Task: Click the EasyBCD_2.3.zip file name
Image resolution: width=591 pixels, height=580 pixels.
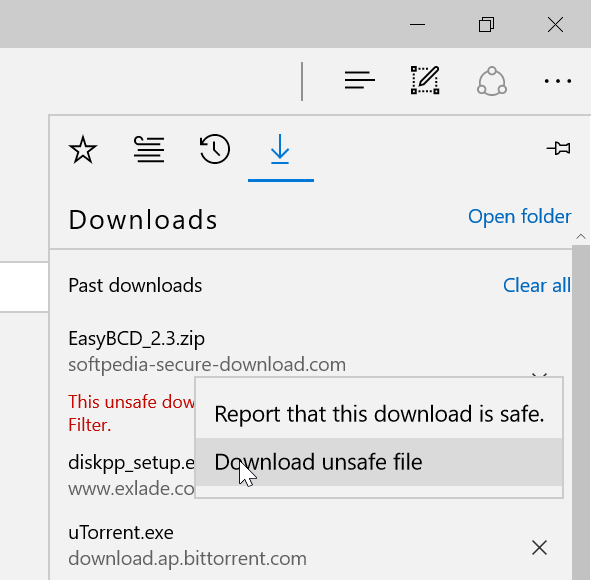Action: [136, 338]
